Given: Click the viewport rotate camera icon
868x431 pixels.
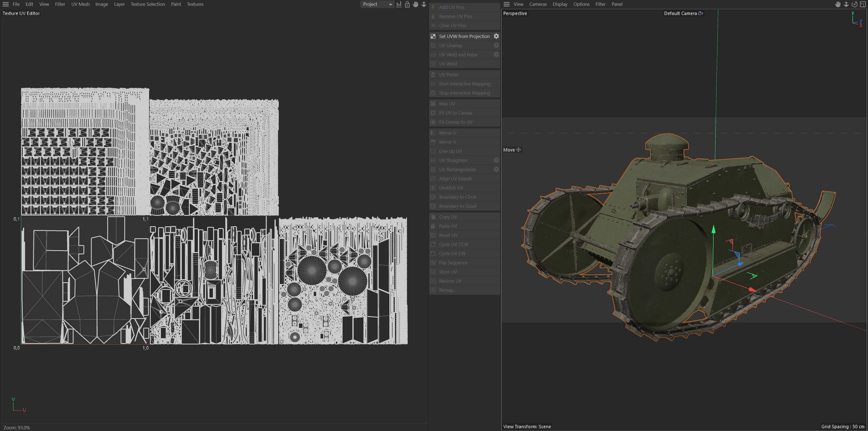Looking at the screenshot, I should pos(854,4).
